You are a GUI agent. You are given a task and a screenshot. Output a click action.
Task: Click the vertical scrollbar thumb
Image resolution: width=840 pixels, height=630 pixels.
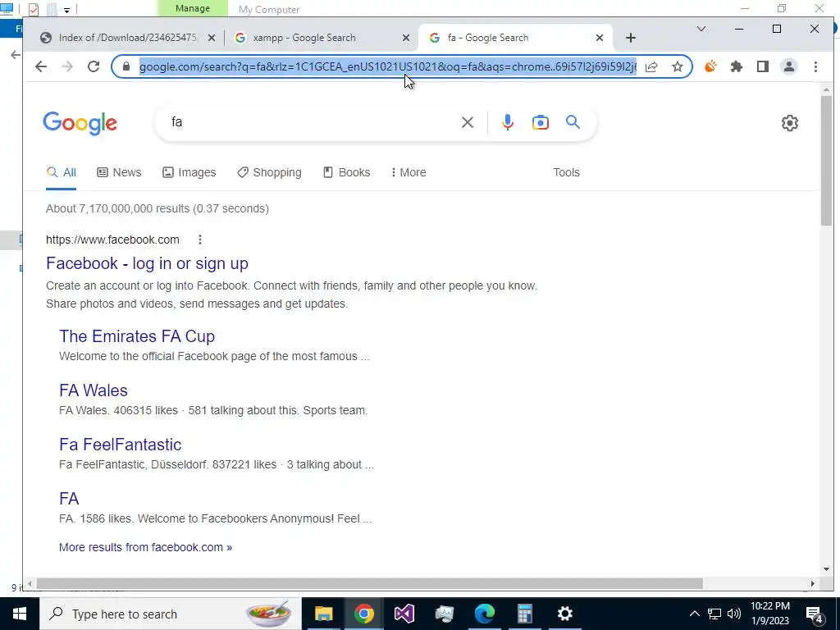825,161
